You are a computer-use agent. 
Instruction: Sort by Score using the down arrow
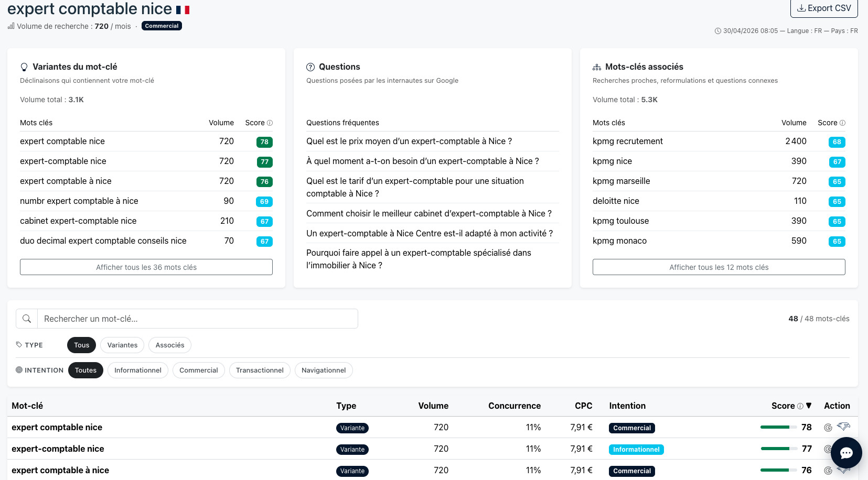pyautogui.click(x=809, y=406)
